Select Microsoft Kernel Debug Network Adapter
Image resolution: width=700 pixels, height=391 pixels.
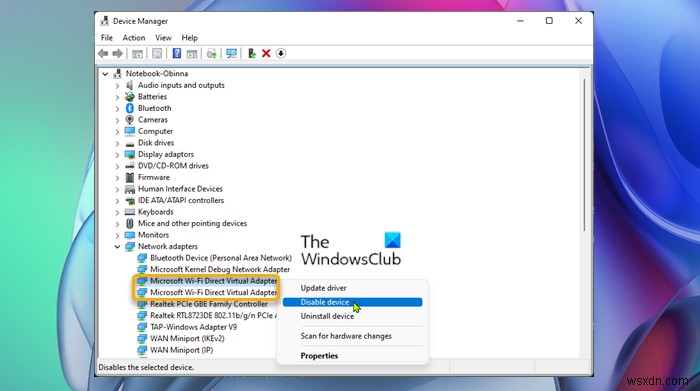coord(220,270)
